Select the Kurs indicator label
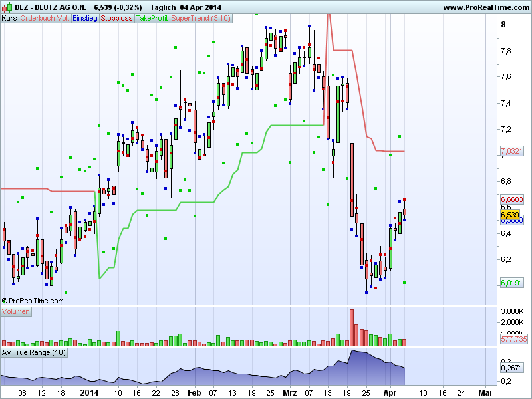The width and height of the screenshot is (532, 399). [x=9, y=19]
